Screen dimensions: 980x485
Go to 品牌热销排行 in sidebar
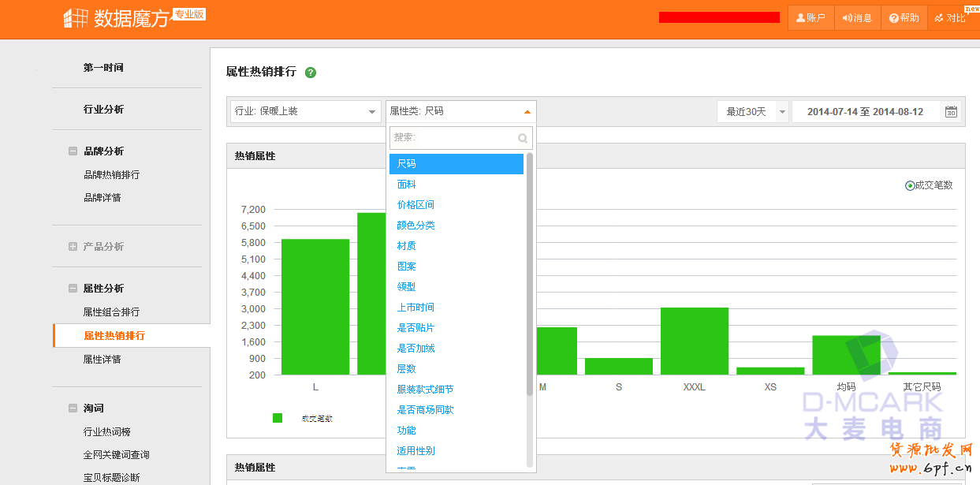click(x=111, y=175)
